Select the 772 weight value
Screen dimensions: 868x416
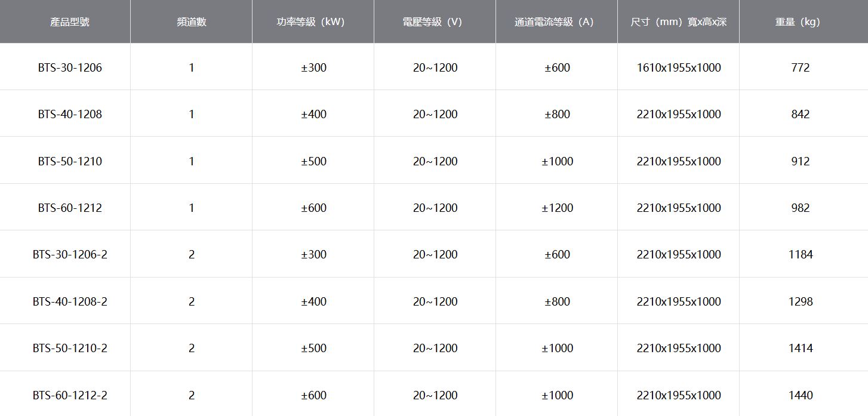coord(800,67)
